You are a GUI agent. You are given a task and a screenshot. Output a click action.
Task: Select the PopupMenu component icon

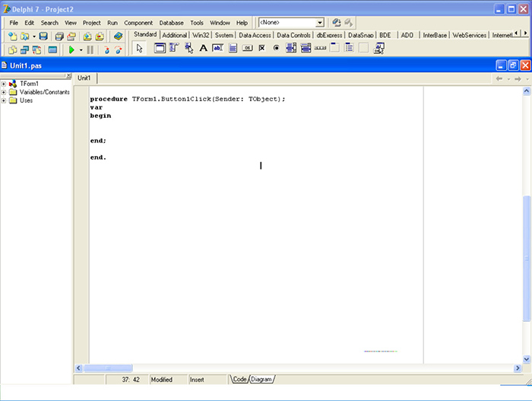[x=189, y=48]
